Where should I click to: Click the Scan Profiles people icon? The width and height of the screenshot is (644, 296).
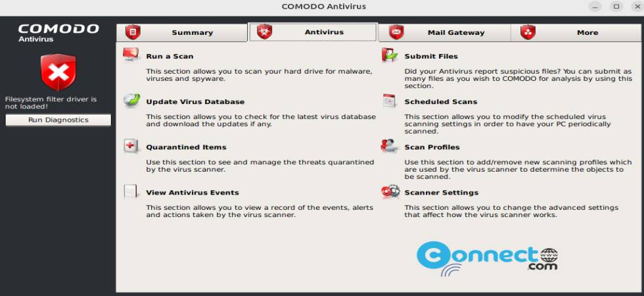point(389,145)
